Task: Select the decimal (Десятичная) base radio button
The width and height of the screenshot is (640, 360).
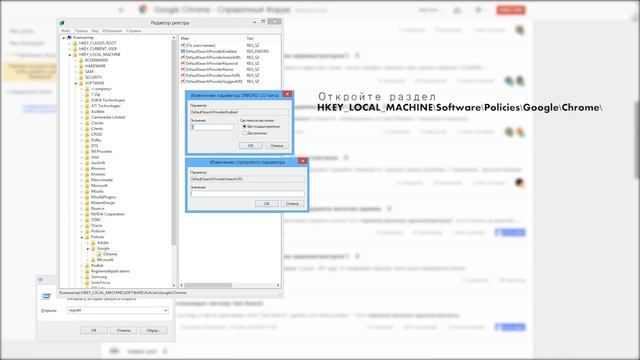Action: pyautogui.click(x=244, y=133)
